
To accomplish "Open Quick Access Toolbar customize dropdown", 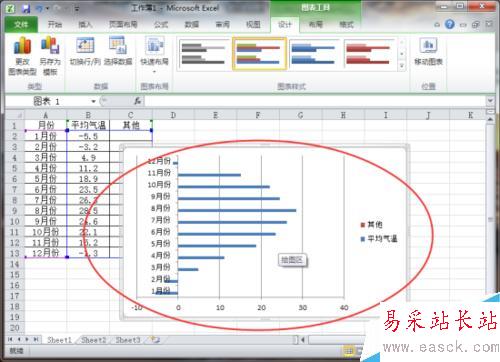I will pyautogui.click(x=77, y=9).
